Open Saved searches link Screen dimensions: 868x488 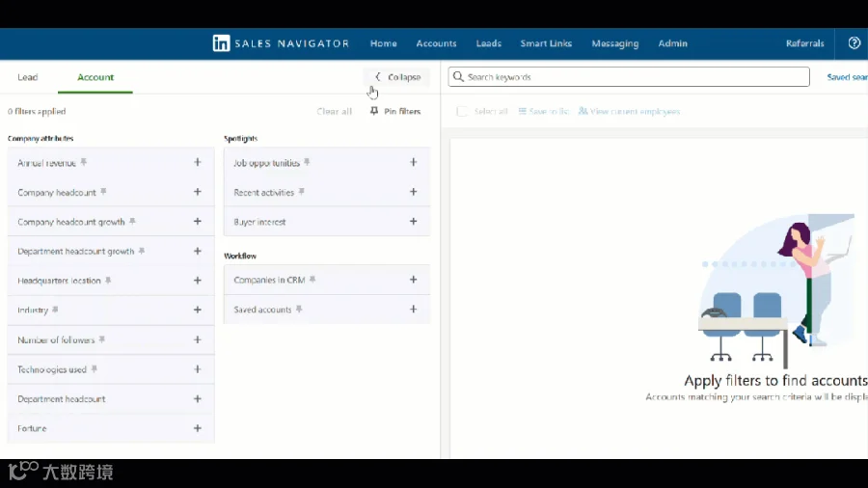[848, 77]
